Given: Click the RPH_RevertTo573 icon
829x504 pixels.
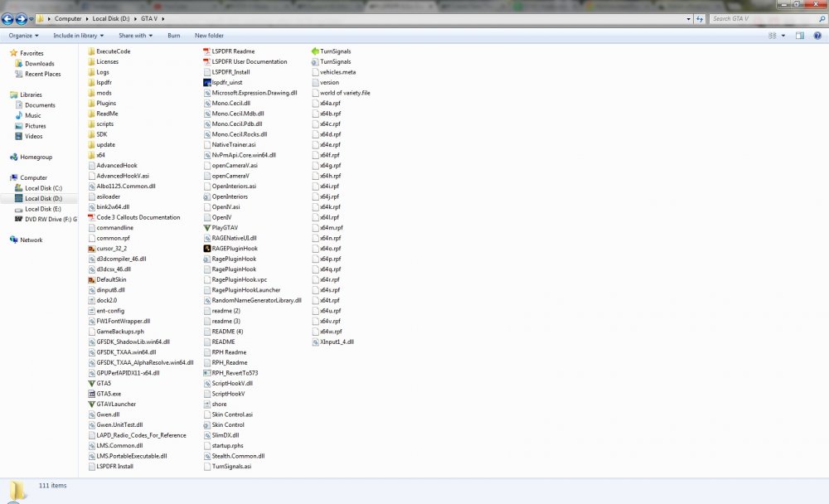Looking at the screenshot, I should (x=207, y=373).
